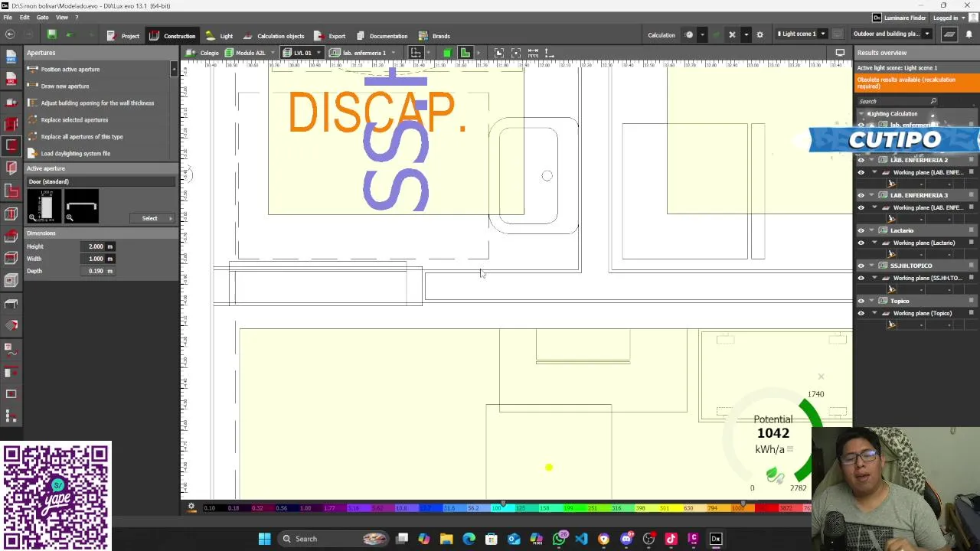Click the delete results X icon
Screen dimensions: 980x551
[732, 34]
